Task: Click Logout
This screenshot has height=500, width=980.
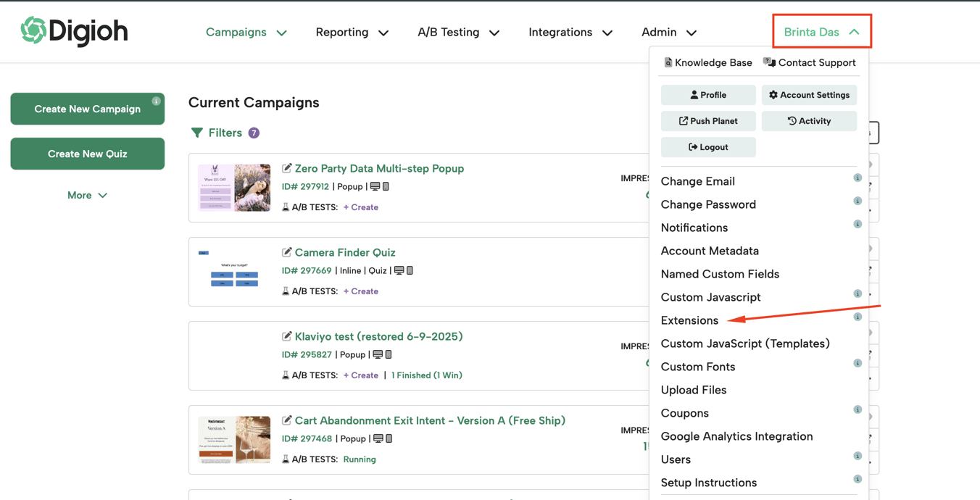Action: point(708,147)
